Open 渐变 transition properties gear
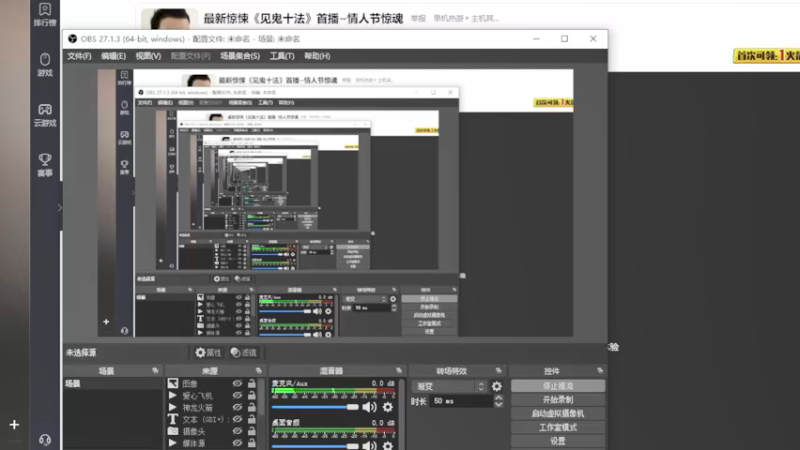Viewport: 800px width, 450px height. (x=496, y=387)
